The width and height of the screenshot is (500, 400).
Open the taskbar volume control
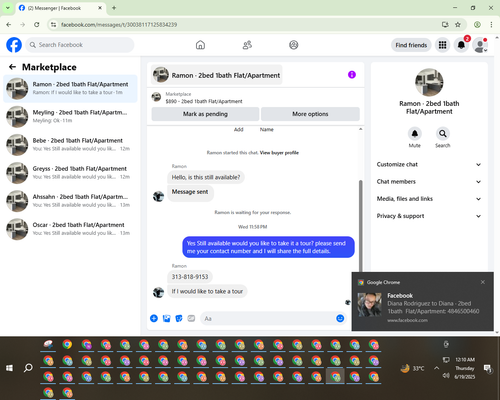[x=446, y=376]
